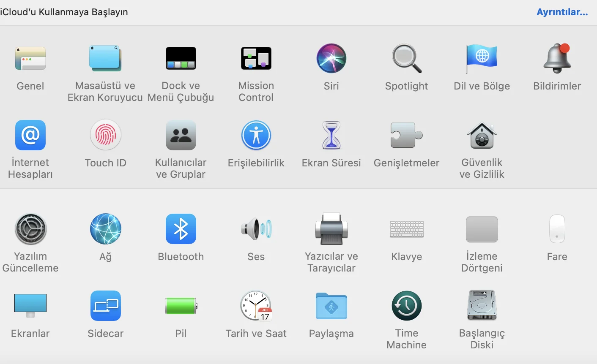
Task: Open Kullanıcılar ve Gruplar settings
Action: [x=181, y=136]
